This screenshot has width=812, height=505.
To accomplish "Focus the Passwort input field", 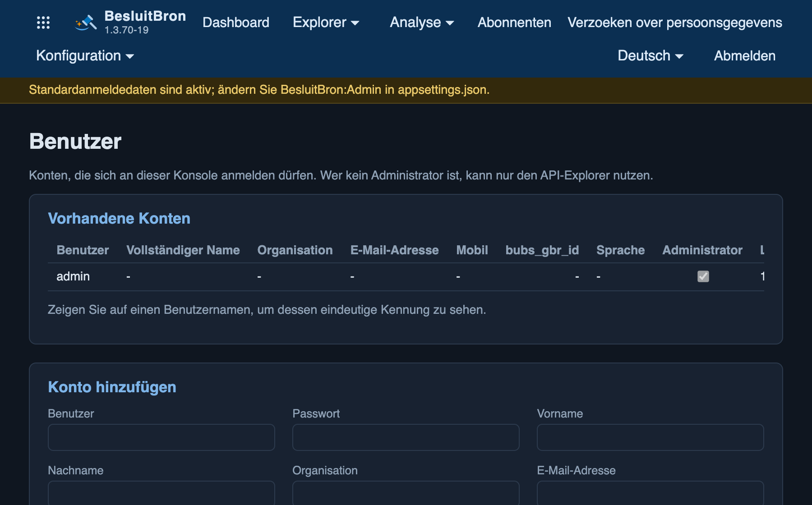I will pyautogui.click(x=406, y=437).
